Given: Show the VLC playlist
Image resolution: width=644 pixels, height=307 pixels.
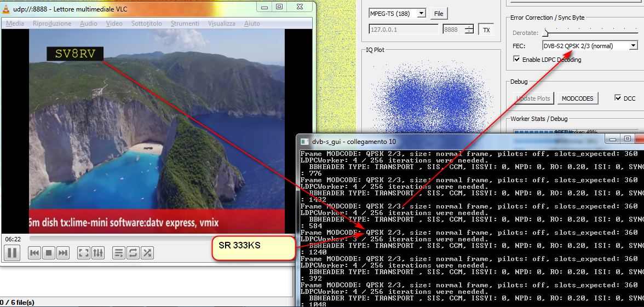Looking at the screenshot, I should [119, 253].
